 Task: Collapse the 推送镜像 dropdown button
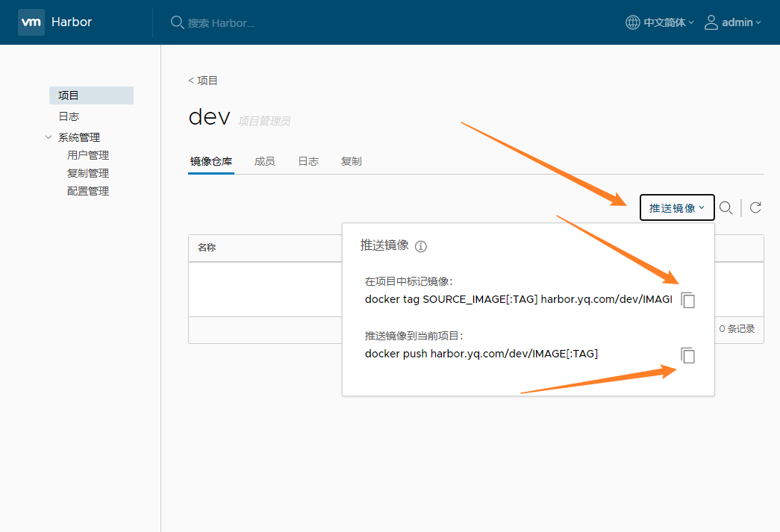point(676,208)
